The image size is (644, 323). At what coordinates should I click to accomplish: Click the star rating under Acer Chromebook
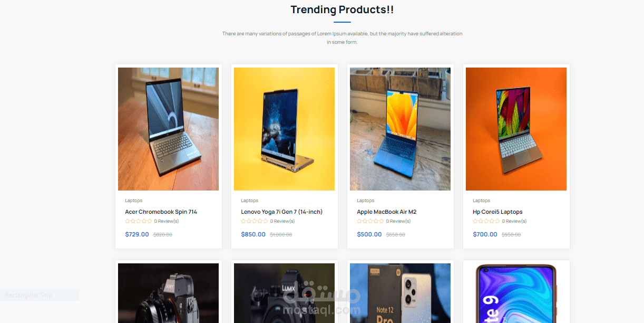pyautogui.click(x=139, y=221)
